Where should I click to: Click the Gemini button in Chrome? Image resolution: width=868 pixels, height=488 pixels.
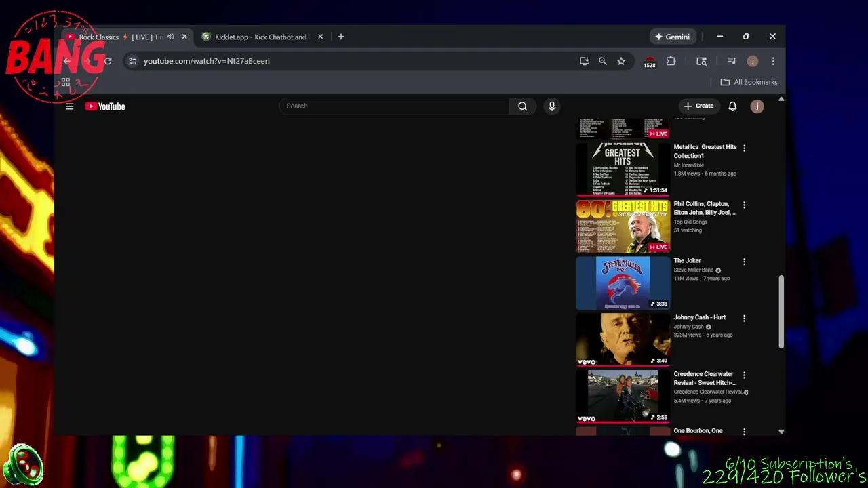[x=672, y=37]
